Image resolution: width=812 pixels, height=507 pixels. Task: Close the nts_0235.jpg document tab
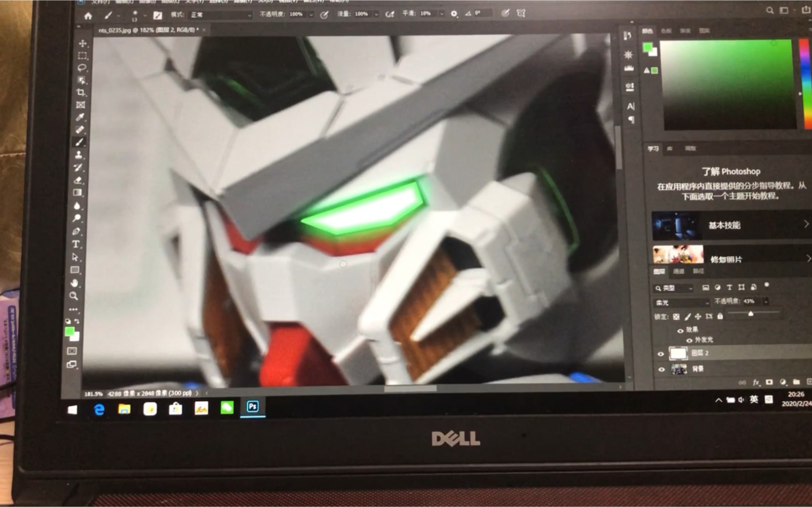[204, 30]
